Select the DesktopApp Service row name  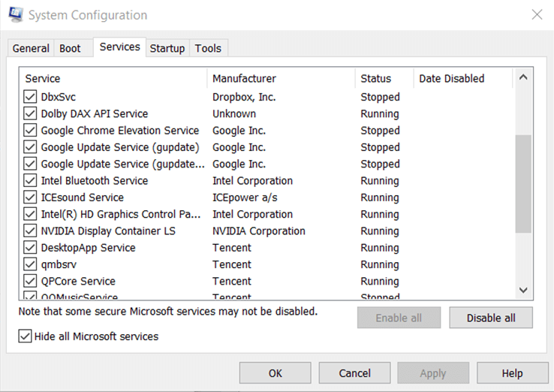[x=88, y=248]
